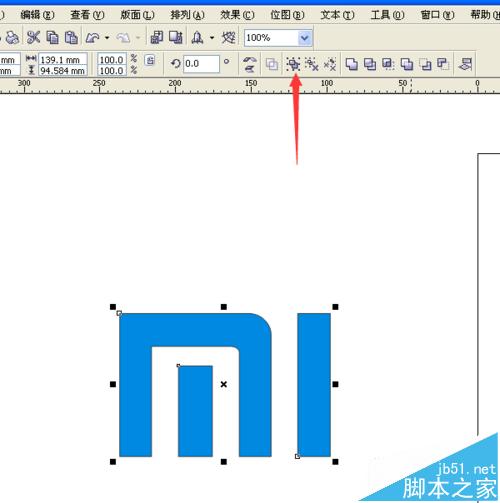Click the selection center X marker
Viewport: 500px width, 503px height.
(x=224, y=384)
